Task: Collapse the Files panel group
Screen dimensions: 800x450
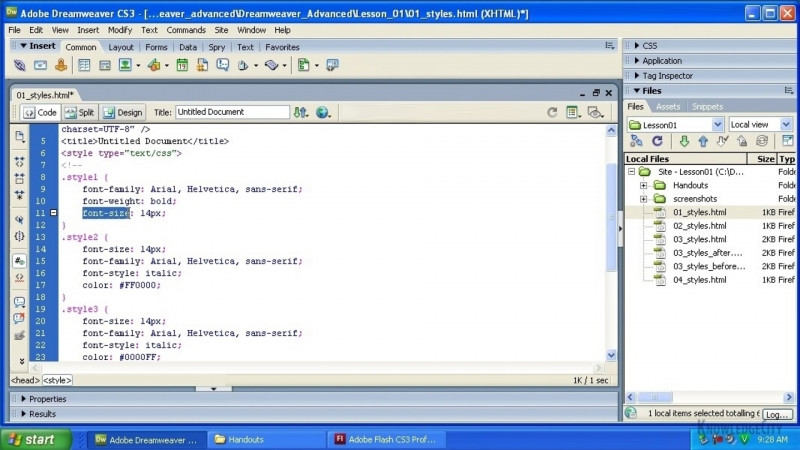Action: (x=637, y=90)
